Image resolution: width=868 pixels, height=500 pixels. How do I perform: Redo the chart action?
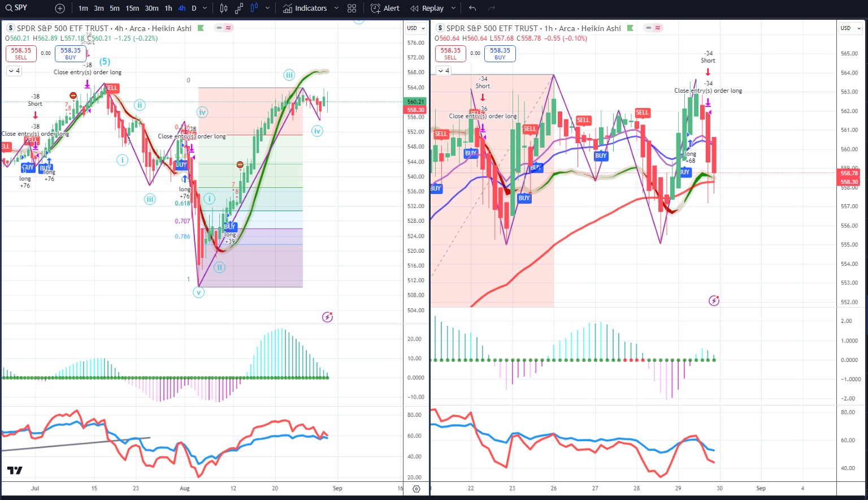tap(492, 8)
